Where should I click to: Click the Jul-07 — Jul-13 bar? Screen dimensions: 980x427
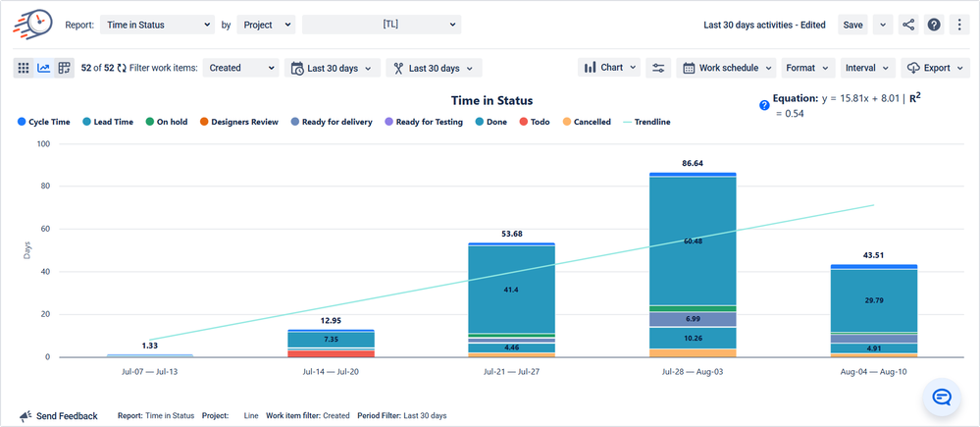point(150,355)
